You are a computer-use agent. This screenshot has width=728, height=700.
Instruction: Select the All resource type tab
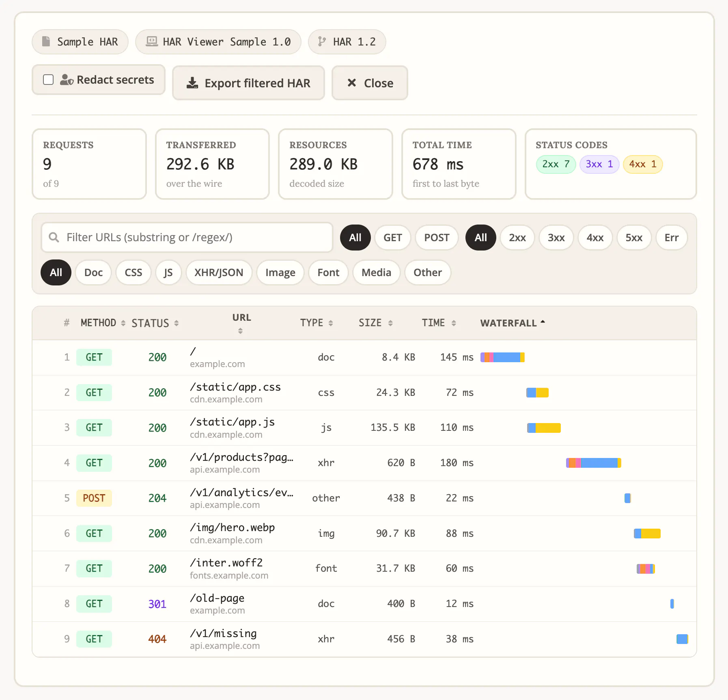click(x=56, y=272)
